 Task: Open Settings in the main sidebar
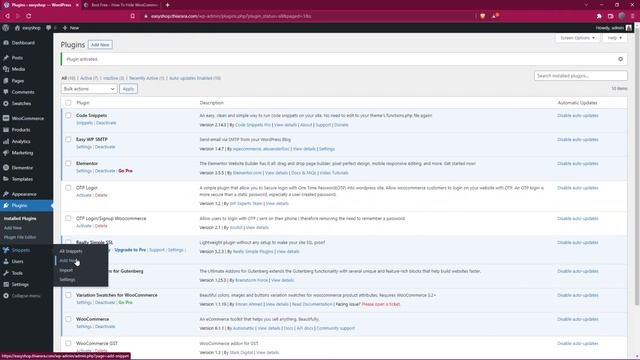click(20, 284)
